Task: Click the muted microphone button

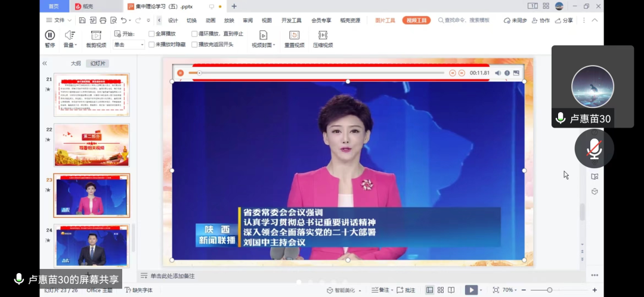Action: 594,148
